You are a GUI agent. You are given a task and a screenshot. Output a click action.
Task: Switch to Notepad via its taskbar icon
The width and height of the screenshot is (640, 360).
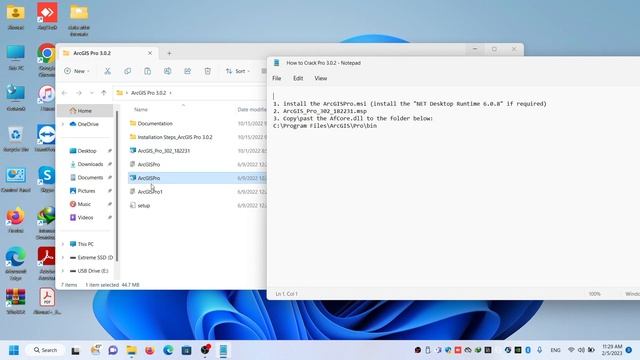tap(223, 350)
